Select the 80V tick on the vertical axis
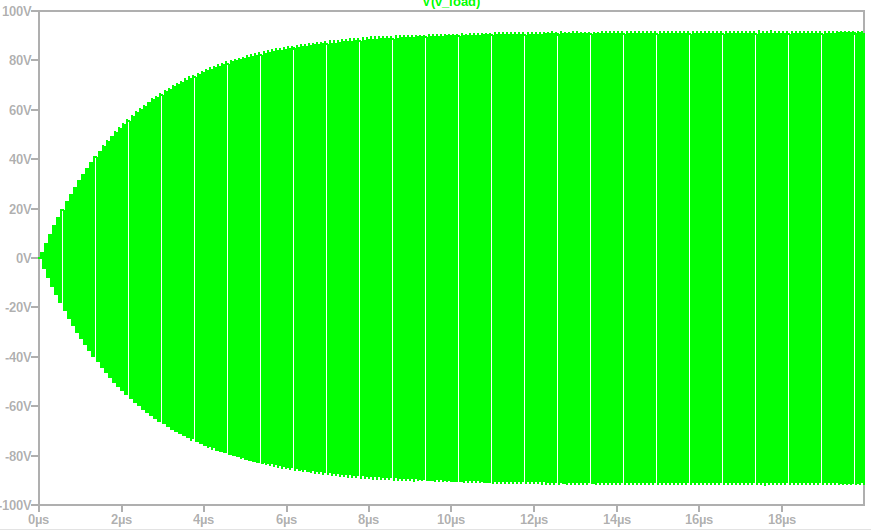The width and height of the screenshot is (871, 530). (21, 60)
